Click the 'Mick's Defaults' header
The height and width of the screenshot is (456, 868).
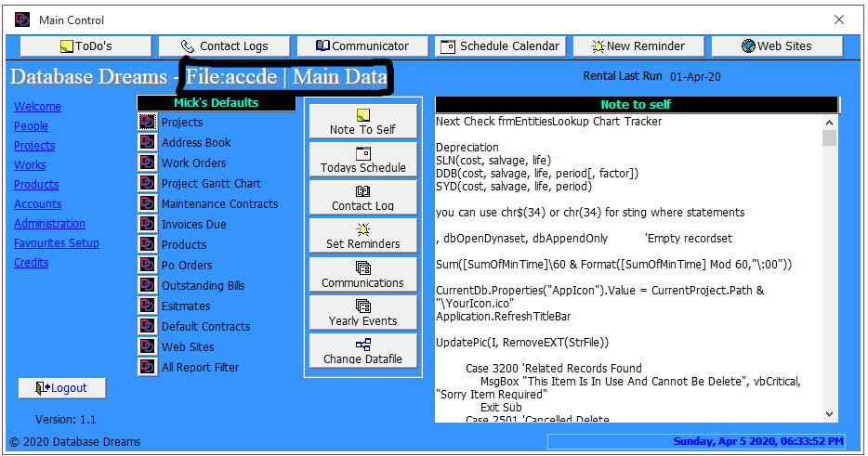pos(217,103)
